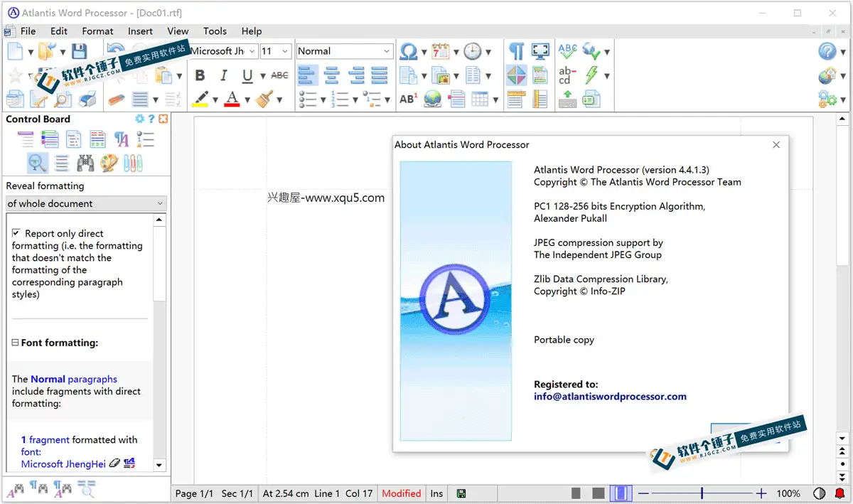Click the paint palette icon in the Control Board
Image resolution: width=853 pixels, height=504 pixels.
[x=109, y=163]
